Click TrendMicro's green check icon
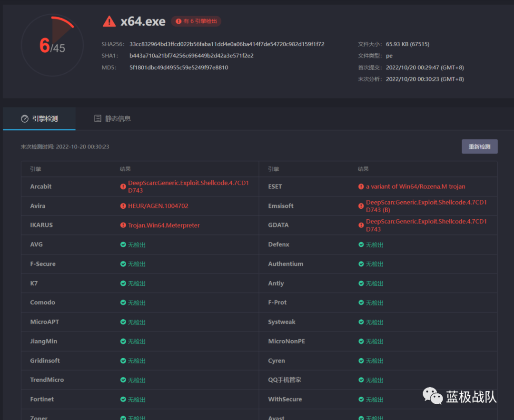Image resolution: width=514 pixels, height=420 pixels. 123,380
